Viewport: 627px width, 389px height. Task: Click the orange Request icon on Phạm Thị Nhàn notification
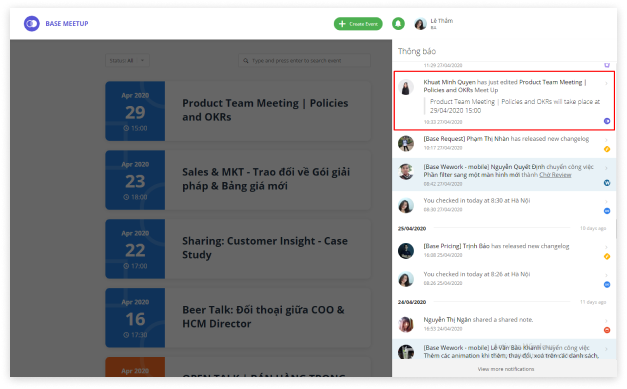coord(607,149)
